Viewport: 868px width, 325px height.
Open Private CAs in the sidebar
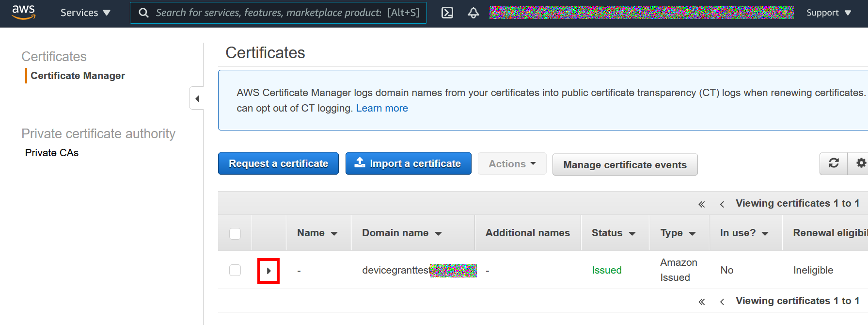(x=52, y=153)
